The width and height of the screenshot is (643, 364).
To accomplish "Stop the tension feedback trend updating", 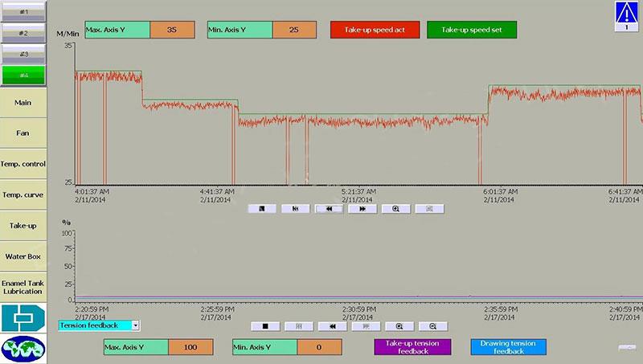I will point(264,326).
